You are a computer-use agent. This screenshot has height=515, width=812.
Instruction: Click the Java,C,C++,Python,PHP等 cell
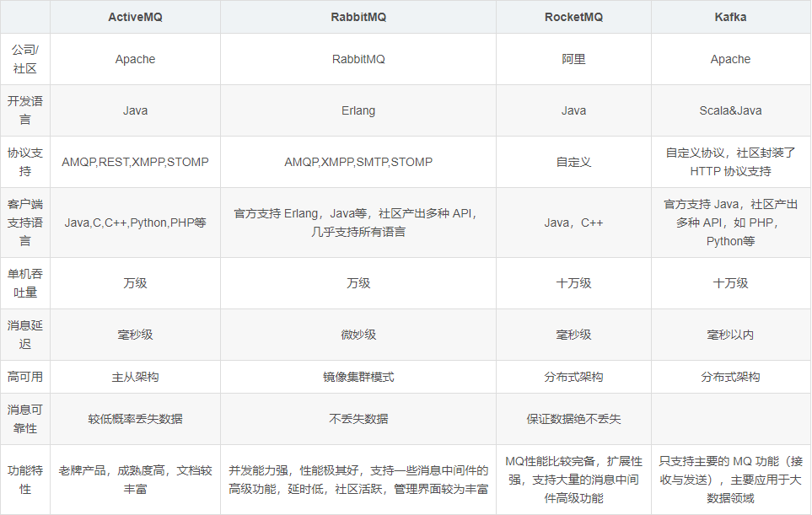pyautogui.click(x=135, y=223)
